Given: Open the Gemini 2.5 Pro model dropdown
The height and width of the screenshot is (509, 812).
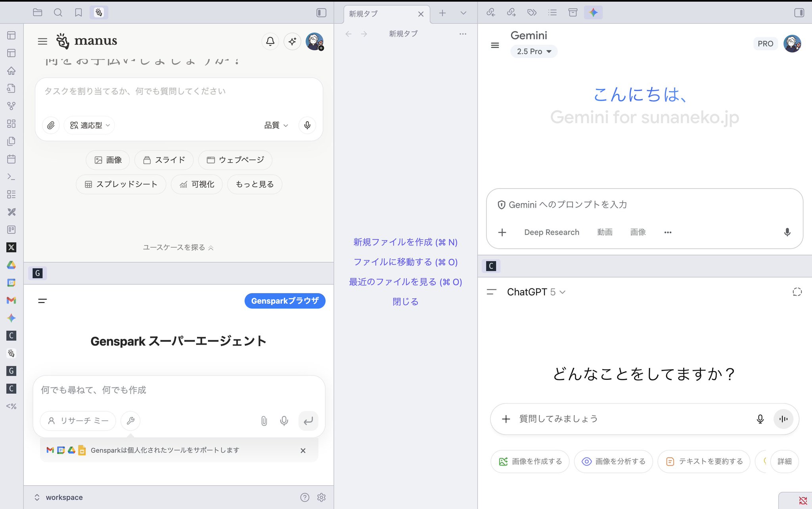Looking at the screenshot, I should tap(534, 51).
